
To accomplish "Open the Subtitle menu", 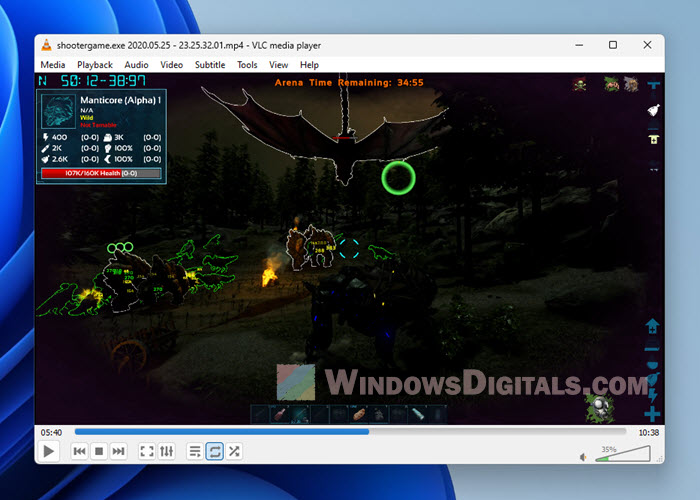I will [210, 65].
